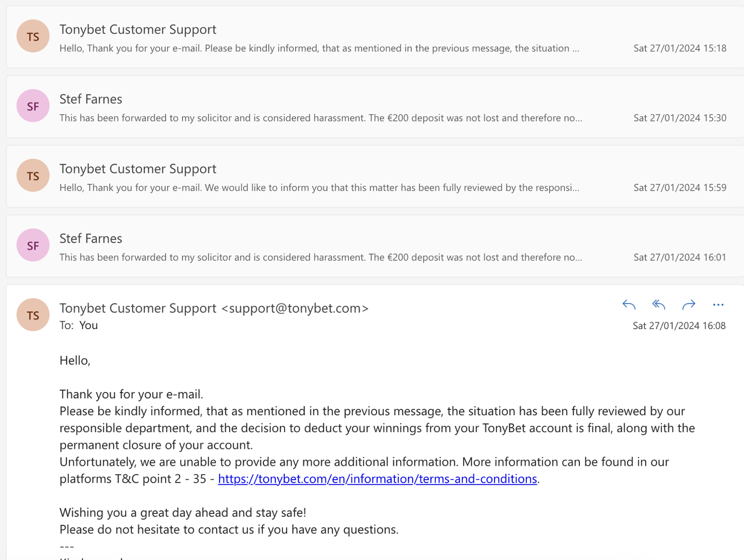Click the Forward arrow icon

click(x=688, y=305)
